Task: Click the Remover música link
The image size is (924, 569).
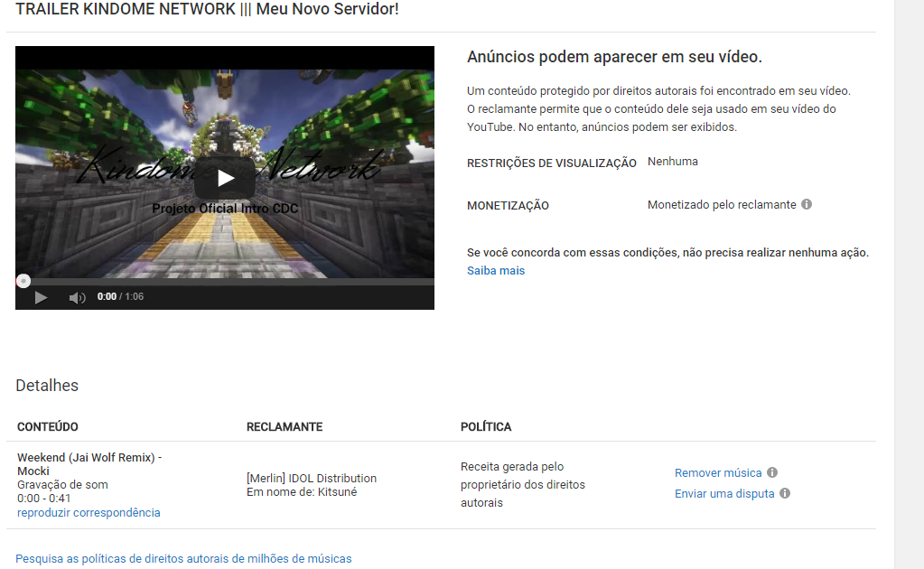Action: coord(718,472)
